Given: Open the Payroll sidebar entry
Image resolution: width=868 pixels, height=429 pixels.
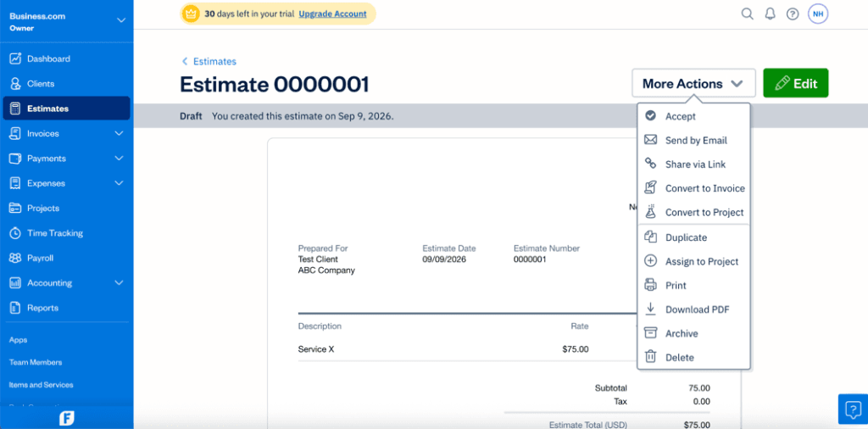Looking at the screenshot, I should 66,258.
